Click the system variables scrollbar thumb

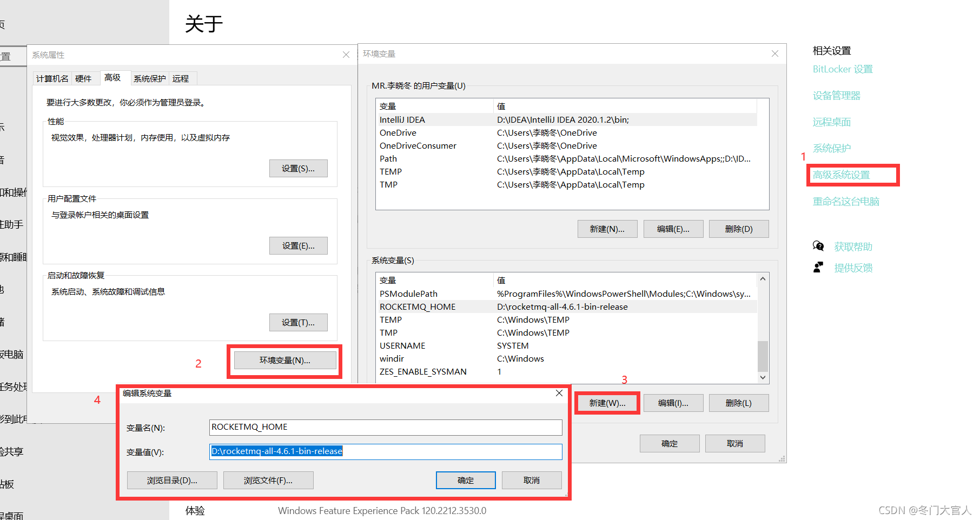pyautogui.click(x=763, y=356)
